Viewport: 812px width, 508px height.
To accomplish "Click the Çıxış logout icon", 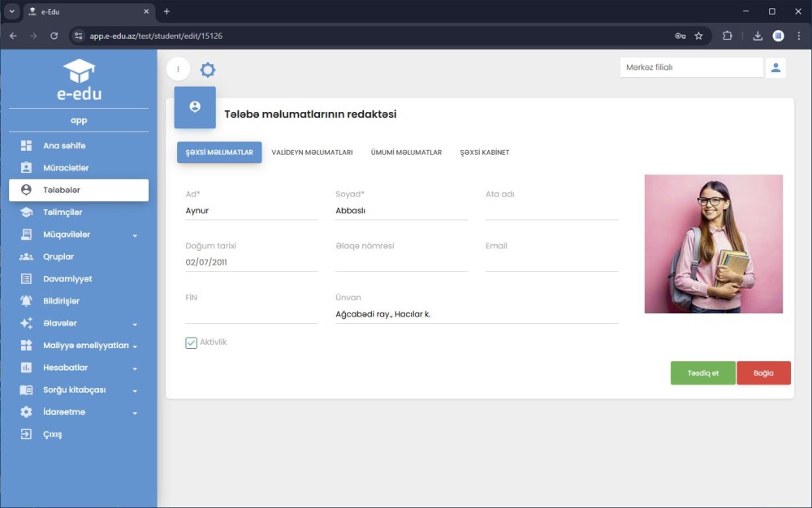I will (28, 434).
